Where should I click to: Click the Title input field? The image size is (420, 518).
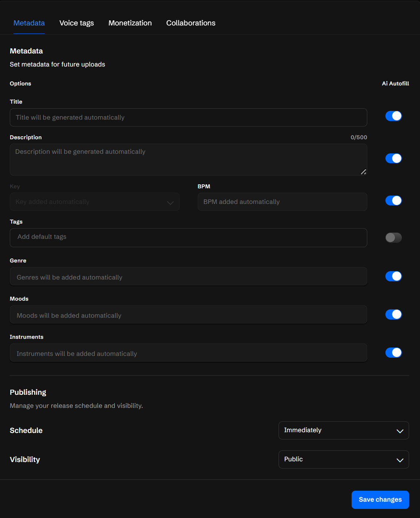pyautogui.click(x=188, y=117)
